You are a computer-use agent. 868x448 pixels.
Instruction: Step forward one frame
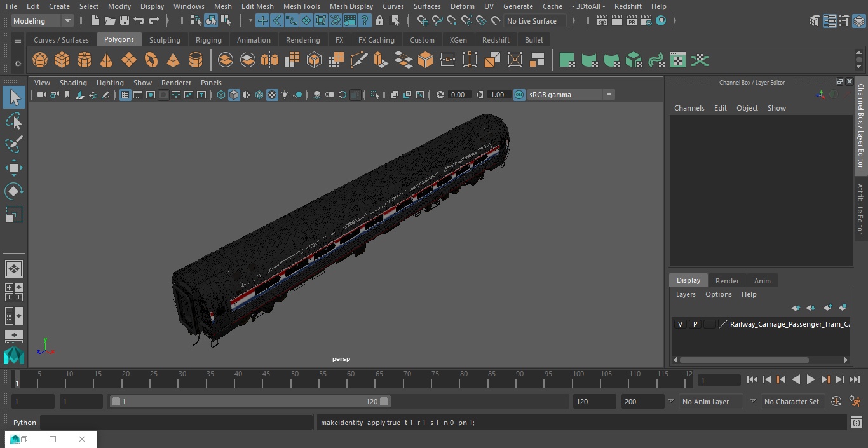[839, 379]
